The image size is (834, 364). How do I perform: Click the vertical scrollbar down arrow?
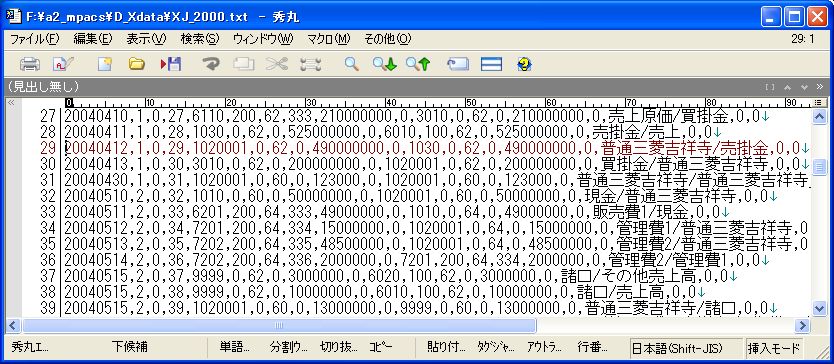click(820, 309)
